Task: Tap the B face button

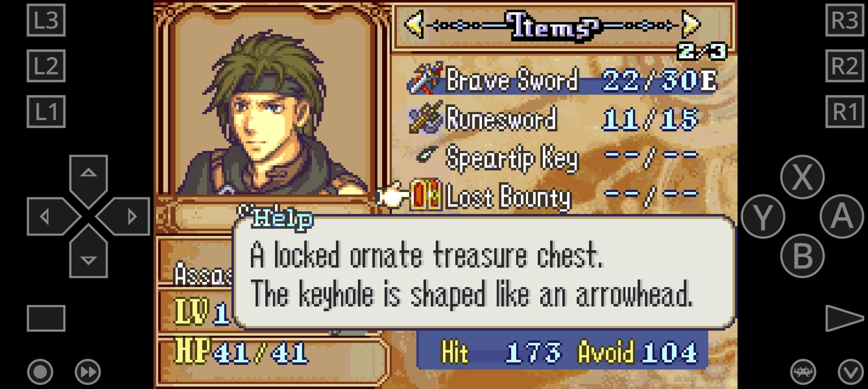Action: (802, 255)
